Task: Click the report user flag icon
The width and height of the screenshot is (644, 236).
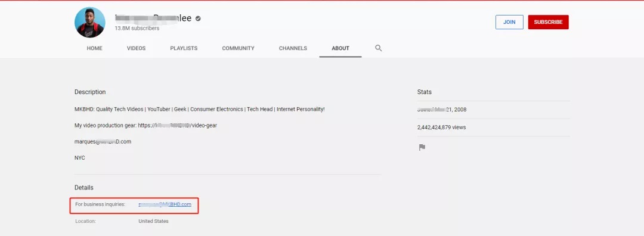Action: pyautogui.click(x=422, y=147)
